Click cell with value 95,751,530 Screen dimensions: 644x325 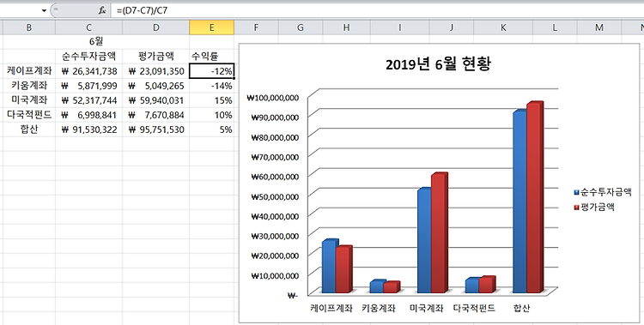click(x=155, y=129)
